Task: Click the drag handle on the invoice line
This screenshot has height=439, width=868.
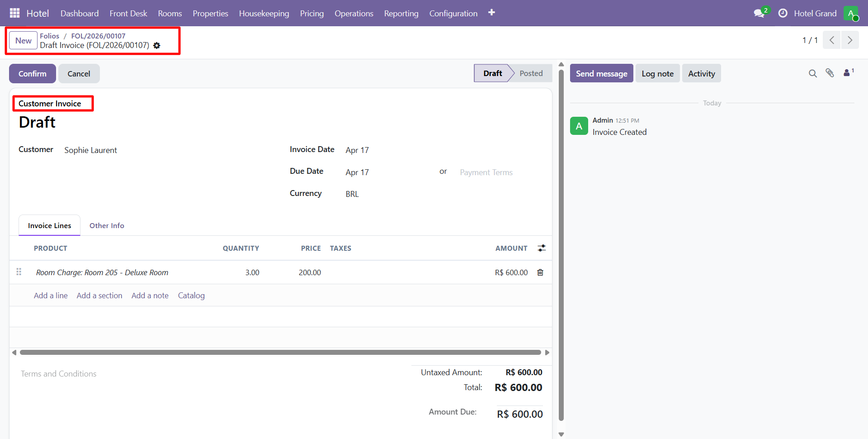Action: [19, 272]
